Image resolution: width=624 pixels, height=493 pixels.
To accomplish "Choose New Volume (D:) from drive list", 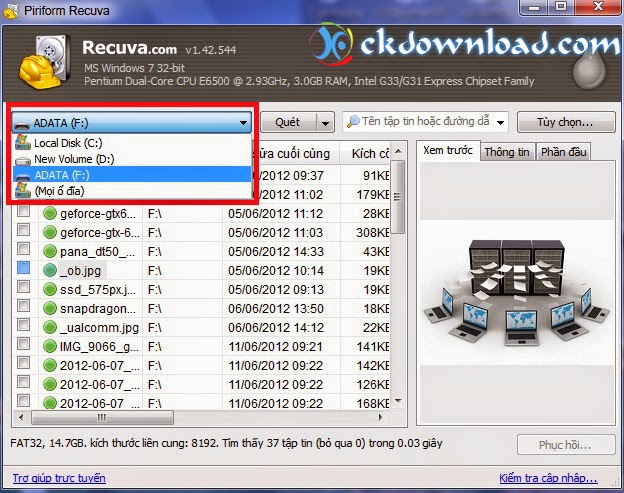I will (132, 159).
